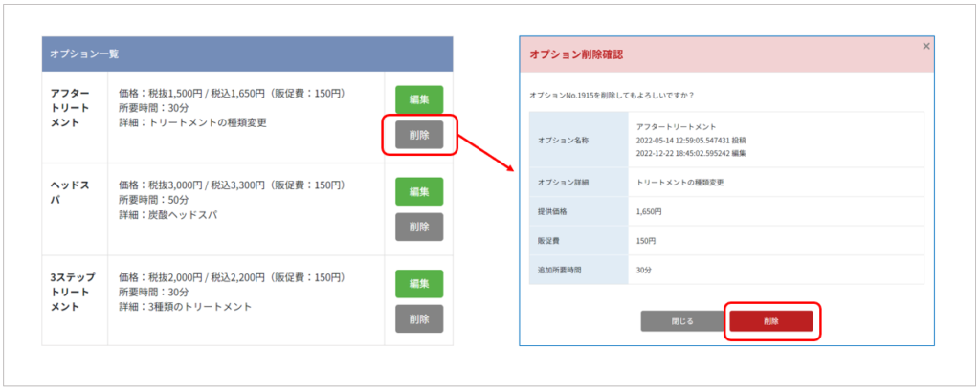
Task: Click 提供価格 label in dialog
Action: coord(552,211)
